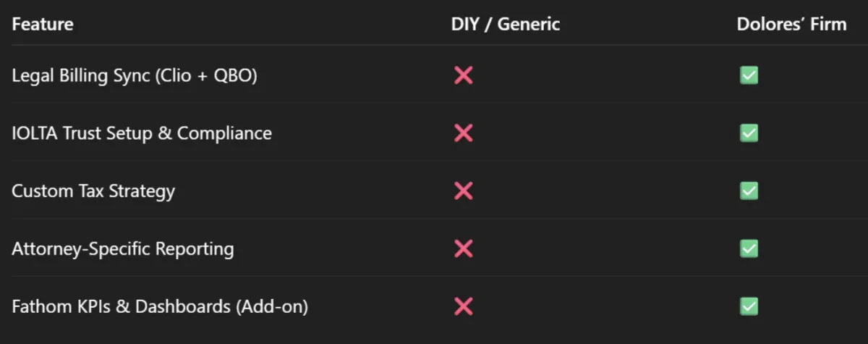
Task: Click the red X for Attorney-Specific Reporting
Action: pyautogui.click(x=463, y=249)
